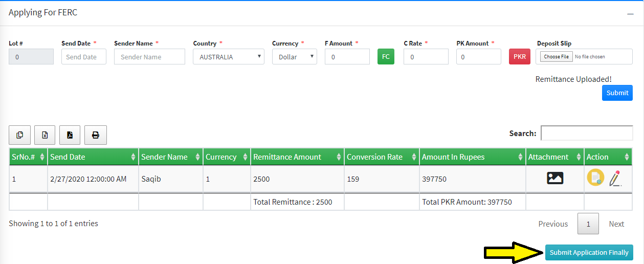
Task: Click Submit Application Finally button
Action: (x=589, y=253)
